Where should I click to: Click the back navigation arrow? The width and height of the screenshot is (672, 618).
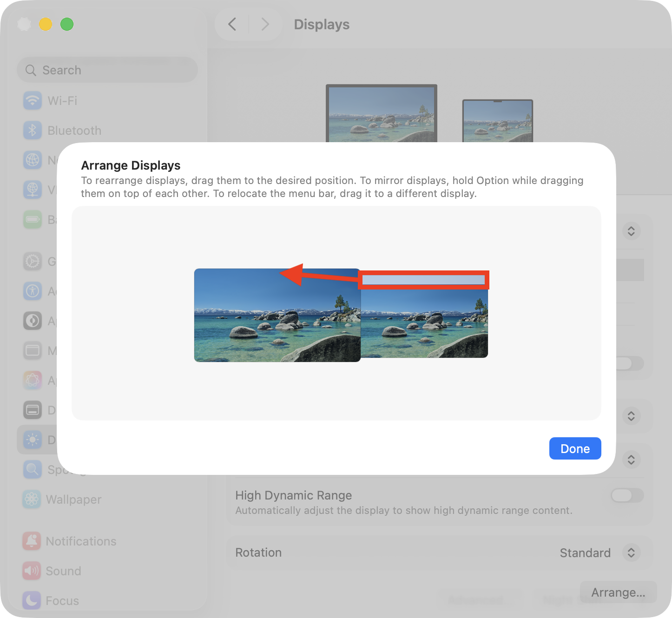pyautogui.click(x=232, y=24)
